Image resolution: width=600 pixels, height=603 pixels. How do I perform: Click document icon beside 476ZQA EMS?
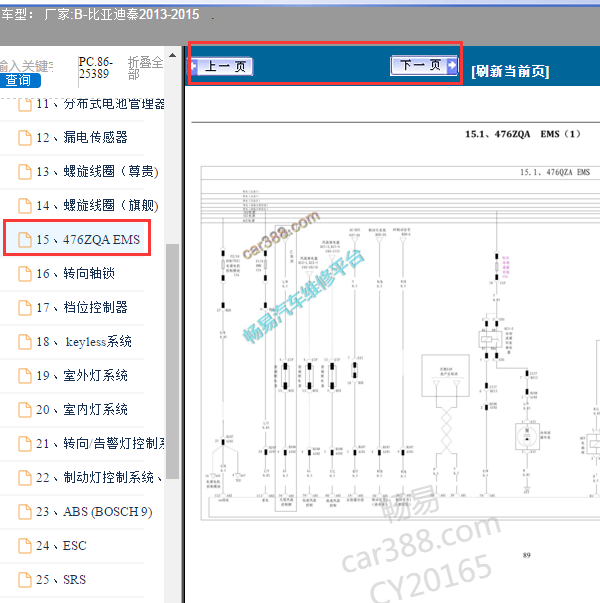(25, 240)
